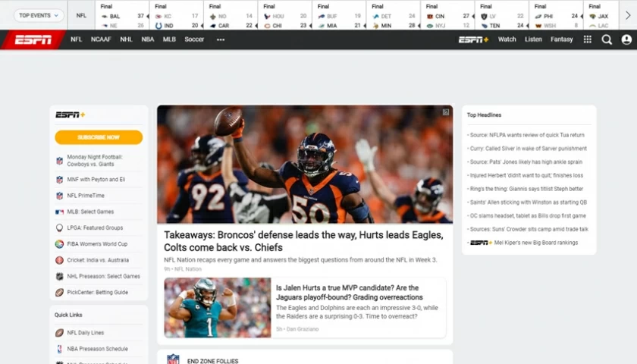Viewport: 637px width, 364px height.
Task: Click NFL icon beside Monday Night Football
Action: (x=59, y=161)
